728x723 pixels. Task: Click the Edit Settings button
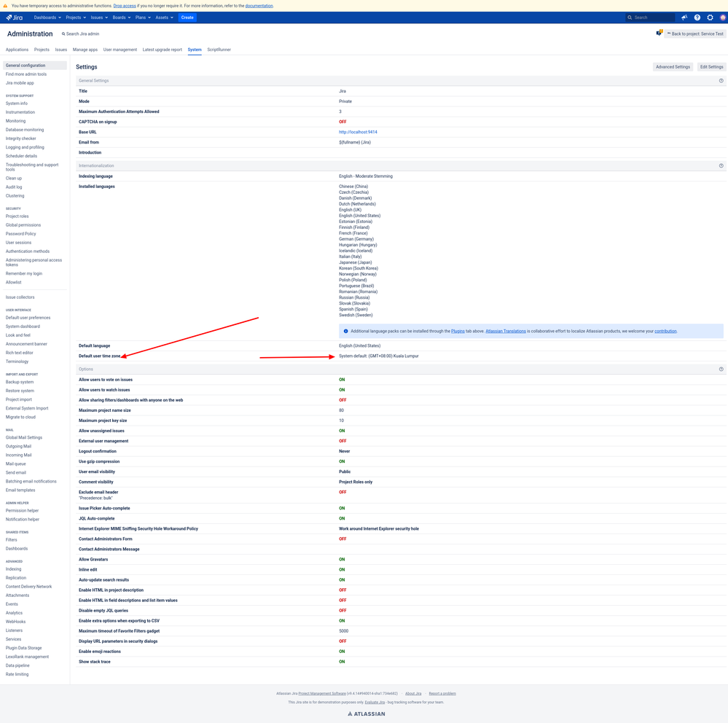click(x=711, y=67)
